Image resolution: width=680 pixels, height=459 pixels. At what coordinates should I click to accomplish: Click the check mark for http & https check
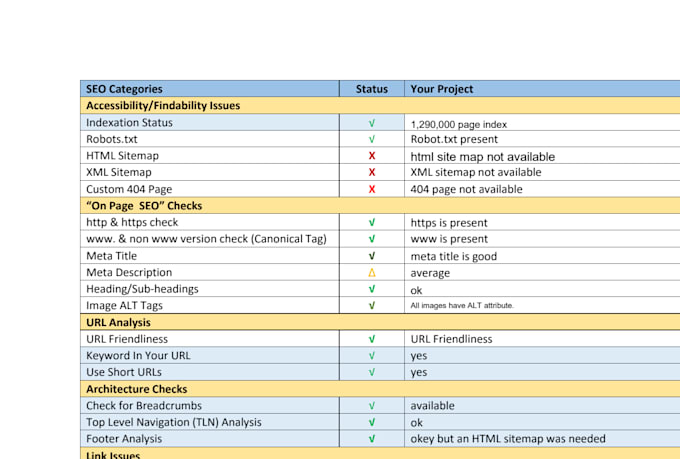pyautogui.click(x=372, y=223)
